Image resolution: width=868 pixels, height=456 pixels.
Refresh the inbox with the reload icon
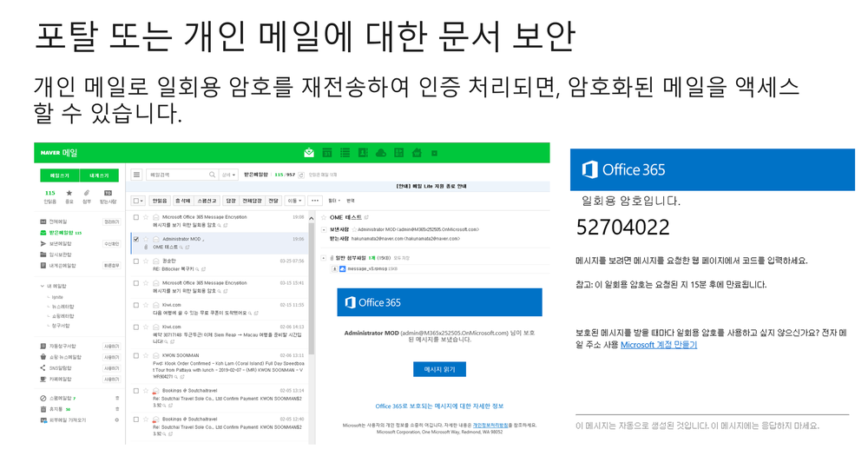[x=301, y=175]
